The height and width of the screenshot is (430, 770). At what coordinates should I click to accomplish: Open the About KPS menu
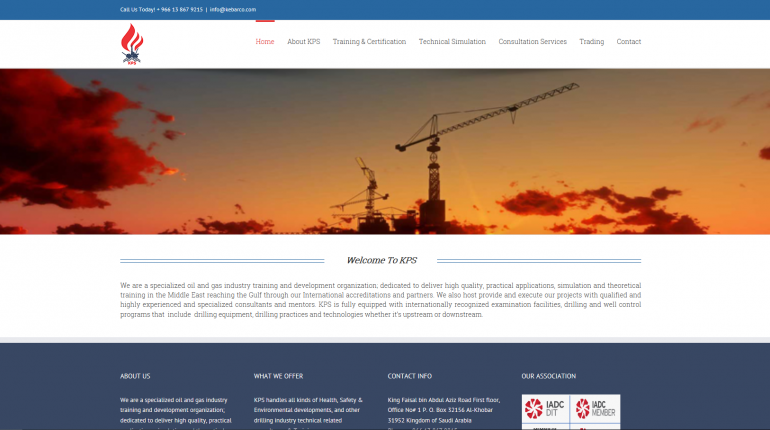tap(303, 42)
